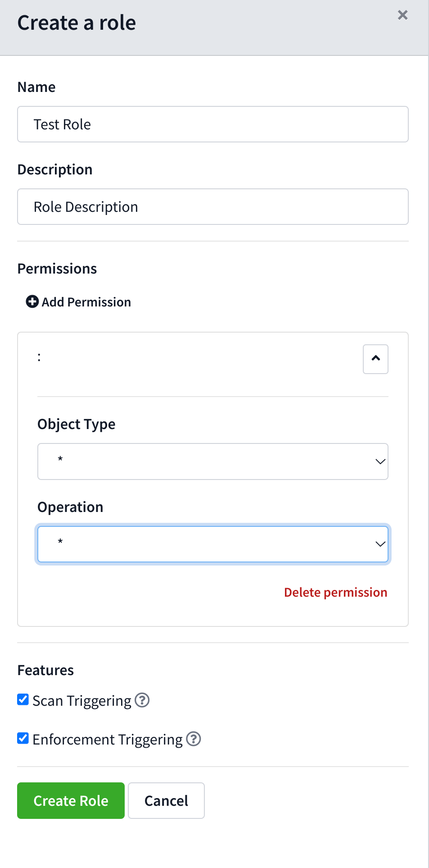This screenshot has width=429, height=868.
Task: Close the Create a role dialog
Action: tap(402, 15)
